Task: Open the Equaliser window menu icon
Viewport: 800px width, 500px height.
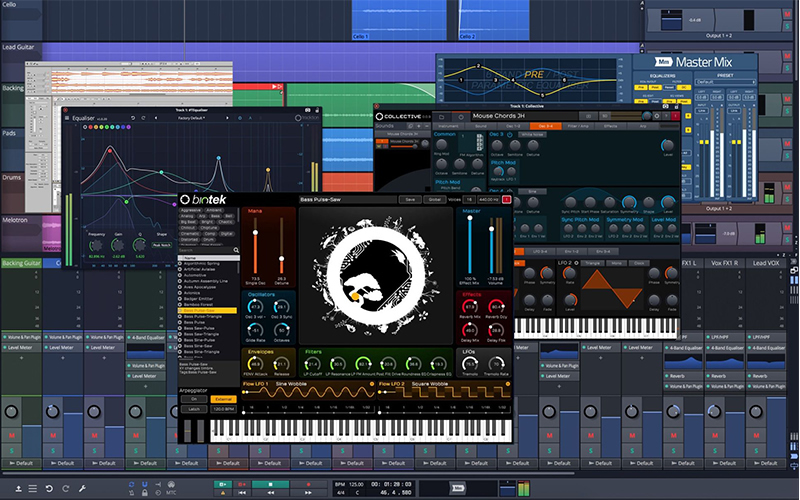Action: tap(66, 118)
